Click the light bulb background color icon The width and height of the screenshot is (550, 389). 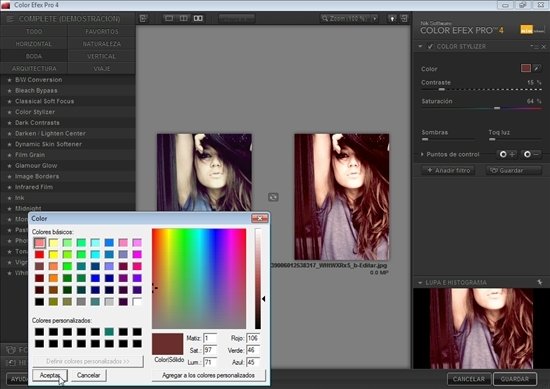coord(392,19)
